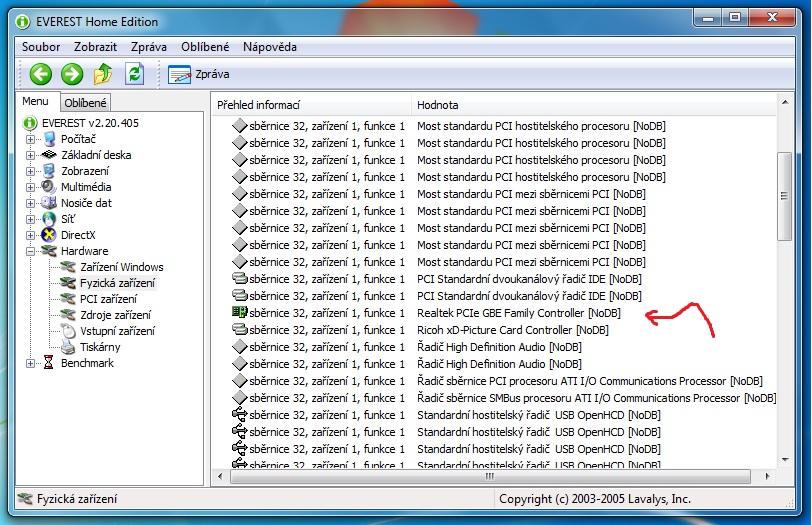Switch to the Oblíbené sidebar tab

pos(85,103)
